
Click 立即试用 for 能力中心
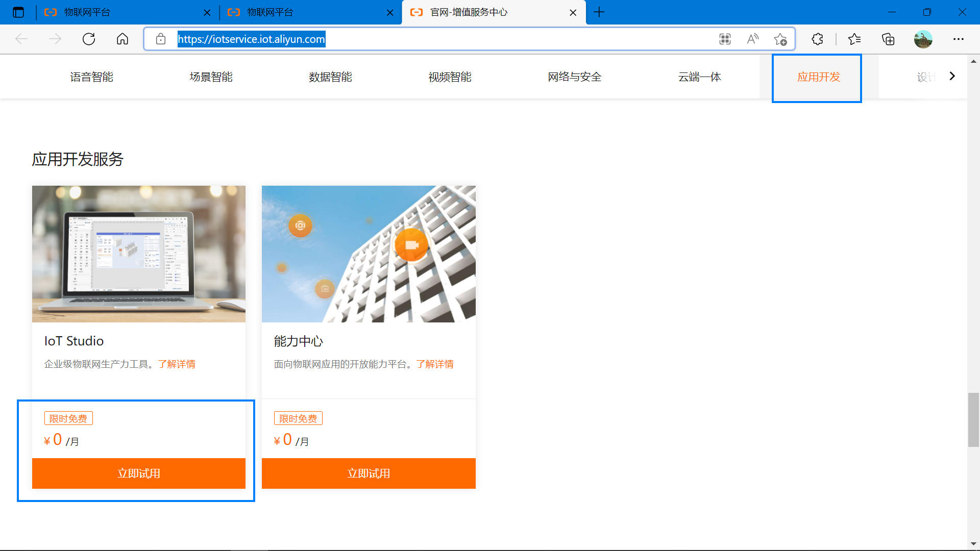pos(369,473)
